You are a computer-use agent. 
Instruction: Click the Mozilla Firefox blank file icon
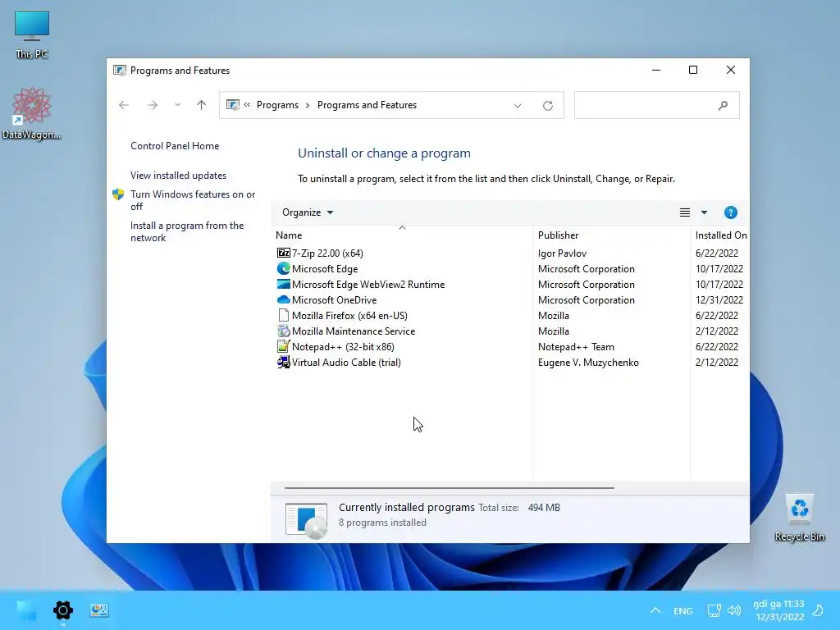(283, 315)
